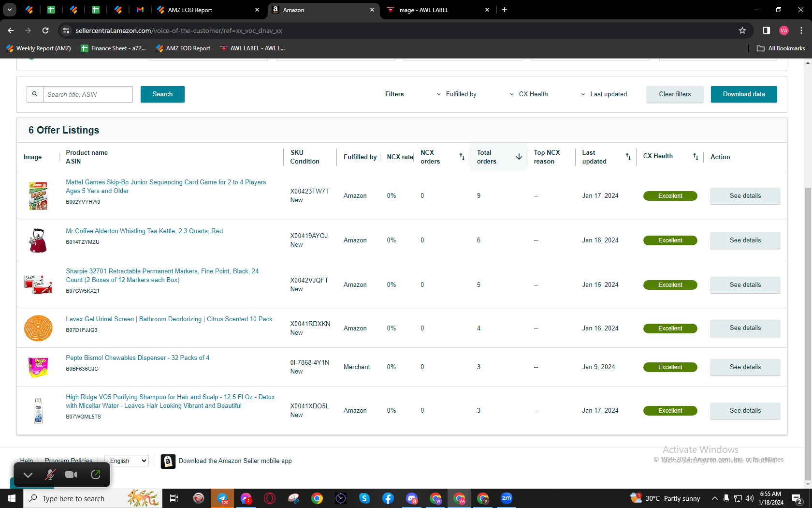The width and height of the screenshot is (812, 508).
Task: See details for the Skip-Bo Junior row
Action: pos(745,196)
